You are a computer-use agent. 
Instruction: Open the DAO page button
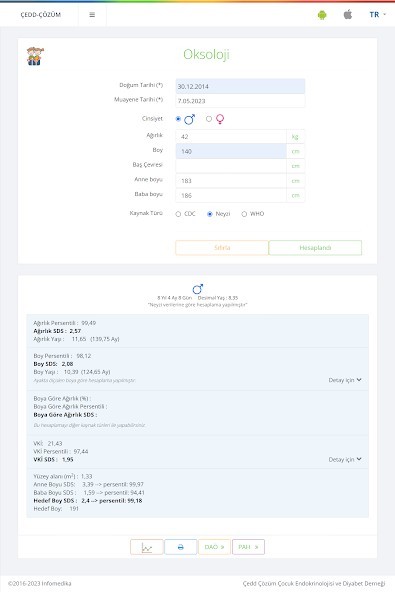(x=214, y=547)
